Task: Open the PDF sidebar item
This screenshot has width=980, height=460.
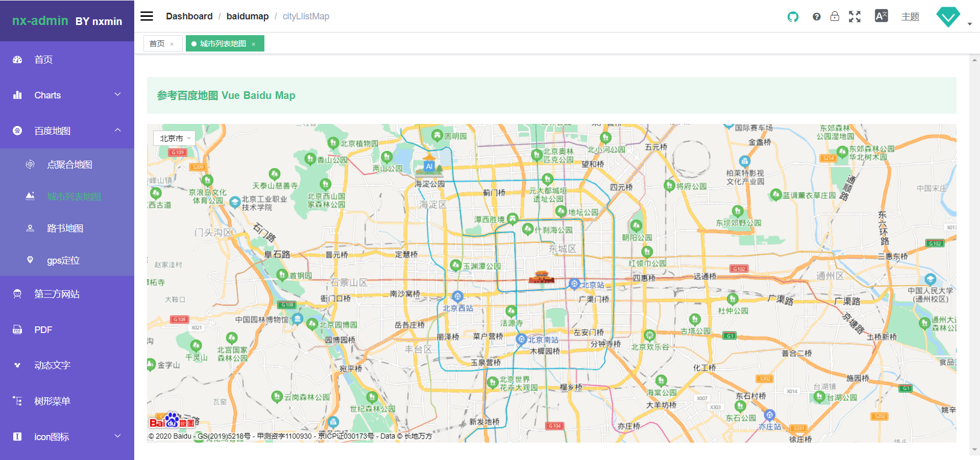Action: 67,330
